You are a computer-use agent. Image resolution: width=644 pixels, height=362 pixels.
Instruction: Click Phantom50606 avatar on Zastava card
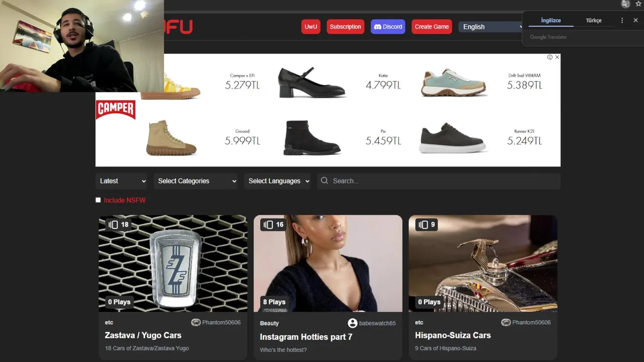coord(196,322)
